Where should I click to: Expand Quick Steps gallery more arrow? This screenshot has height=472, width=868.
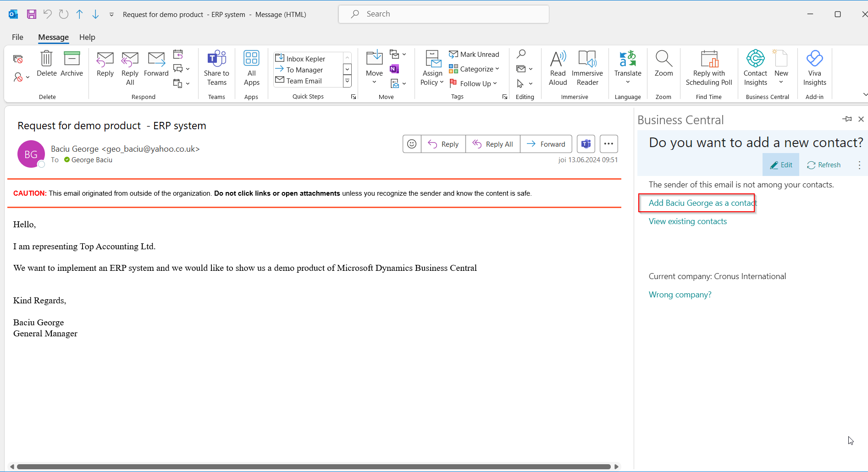(347, 81)
